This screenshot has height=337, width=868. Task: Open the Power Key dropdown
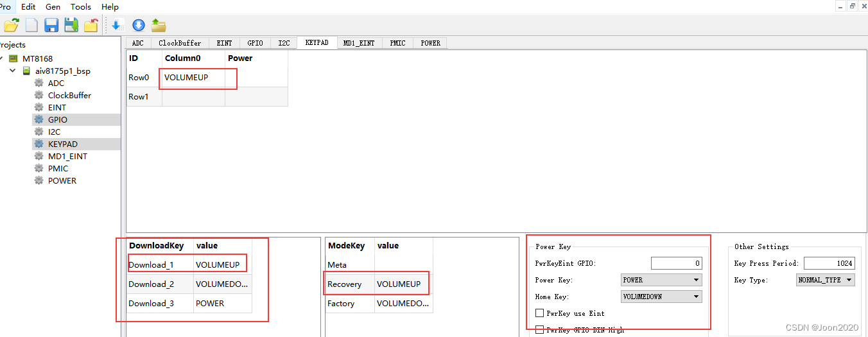[x=661, y=280]
